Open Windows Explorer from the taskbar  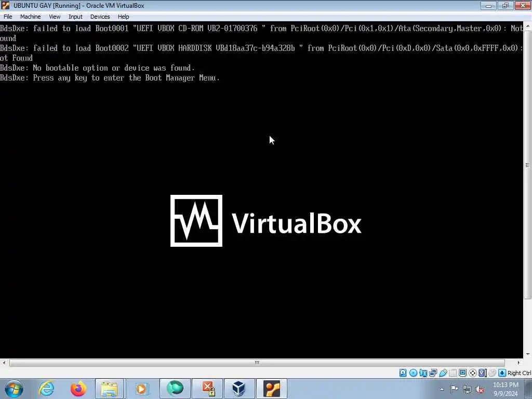point(109,389)
